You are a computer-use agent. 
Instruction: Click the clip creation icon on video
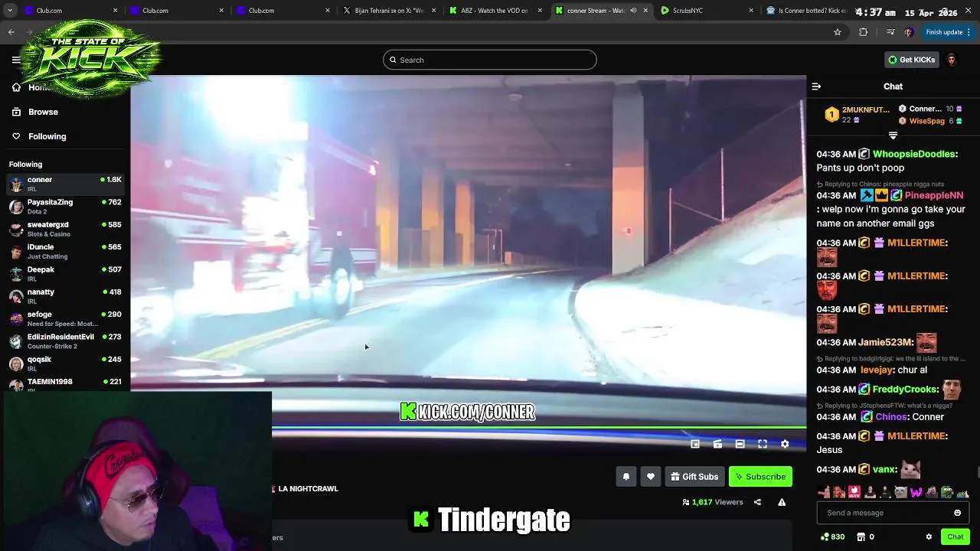pyautogui.click(x=717, y=444)
